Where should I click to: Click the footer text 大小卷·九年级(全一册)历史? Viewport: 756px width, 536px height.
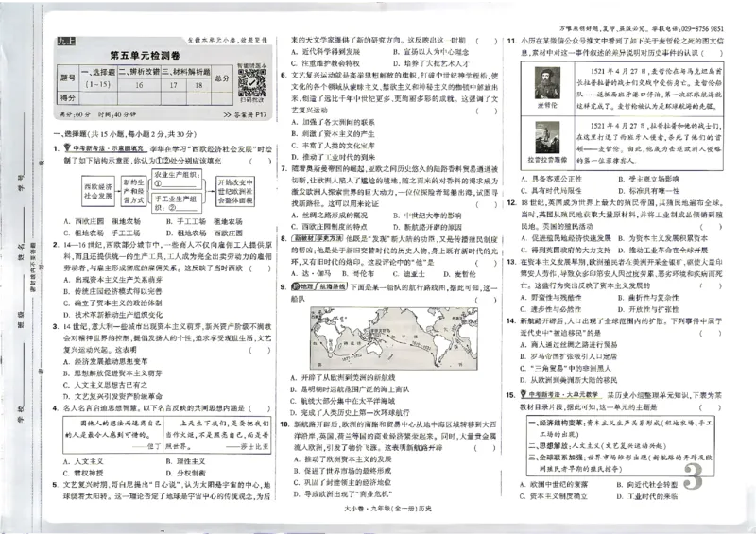[388, 509]
